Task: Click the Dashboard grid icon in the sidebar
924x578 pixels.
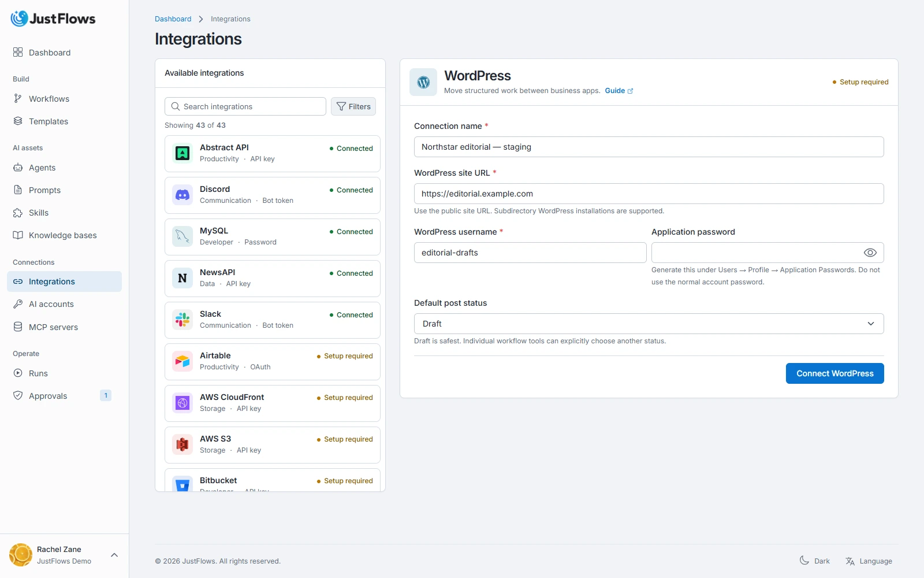Action: (18, 53)
